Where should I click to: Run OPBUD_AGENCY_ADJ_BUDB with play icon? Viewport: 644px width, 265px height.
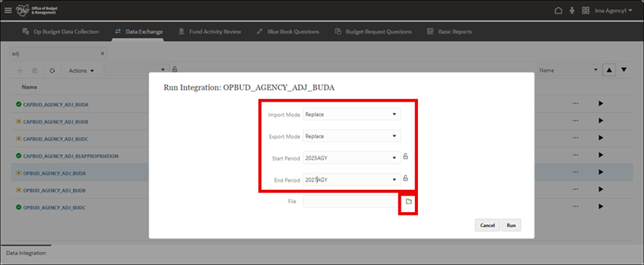point(601,190)
